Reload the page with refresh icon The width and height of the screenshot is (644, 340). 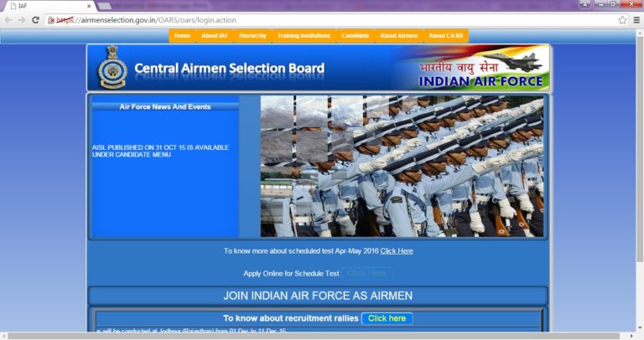(x=35, y=20)
